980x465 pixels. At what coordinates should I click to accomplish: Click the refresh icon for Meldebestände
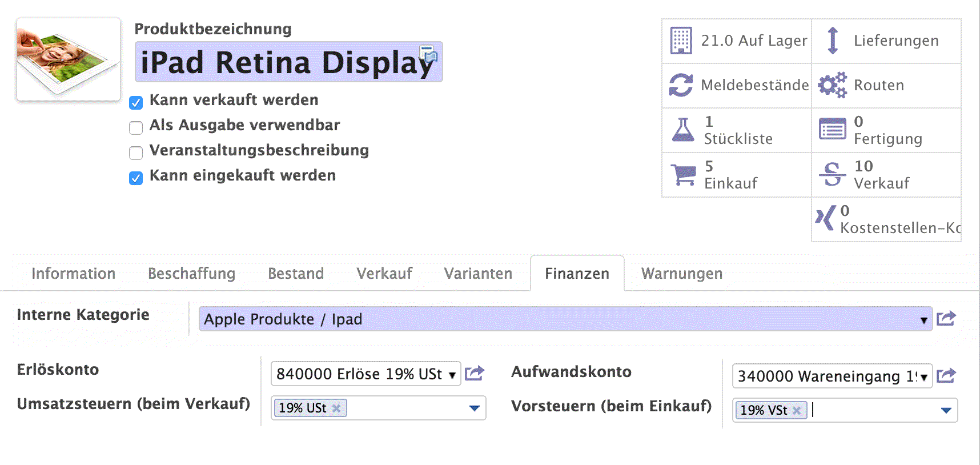click(681, 85)
